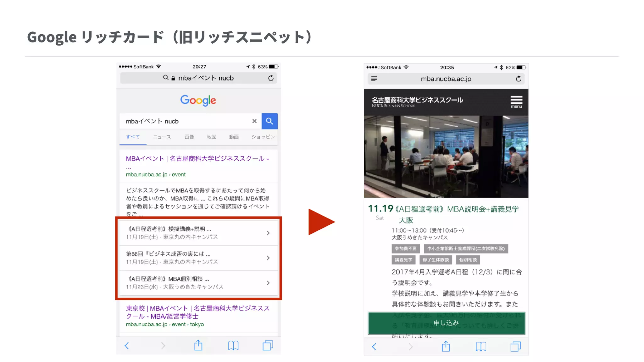Select the すべて search tab

[133, 137]
